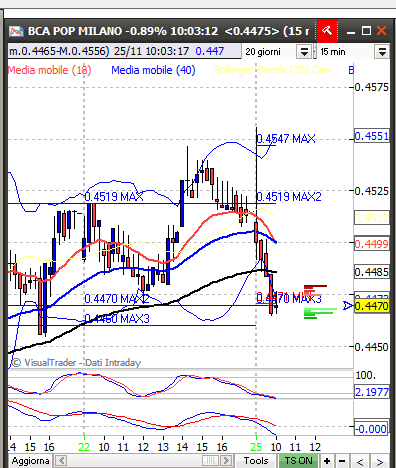The image size is (396, 468).
Task: Shift chart right with the > arrow
Action: (380, 462)
